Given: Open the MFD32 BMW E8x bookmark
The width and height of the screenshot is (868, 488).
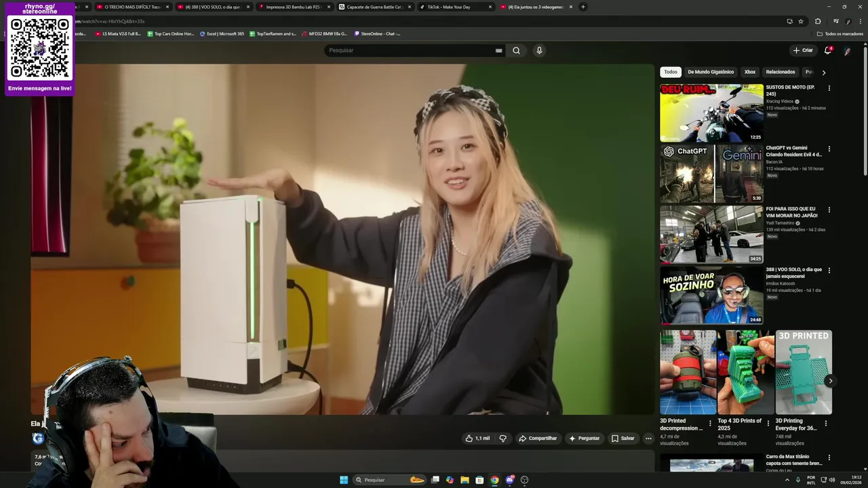Looking at the screenshot, I should 324,33.
